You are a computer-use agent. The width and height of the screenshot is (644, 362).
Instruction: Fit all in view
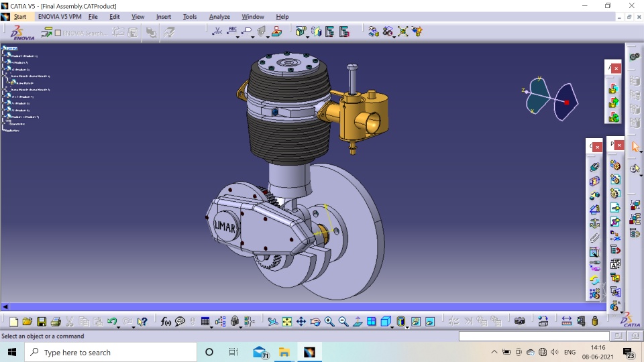coord(286,321)
